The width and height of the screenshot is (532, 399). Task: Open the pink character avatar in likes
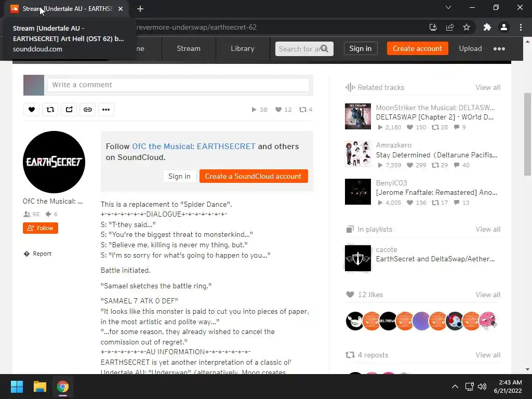pos(487,321)
